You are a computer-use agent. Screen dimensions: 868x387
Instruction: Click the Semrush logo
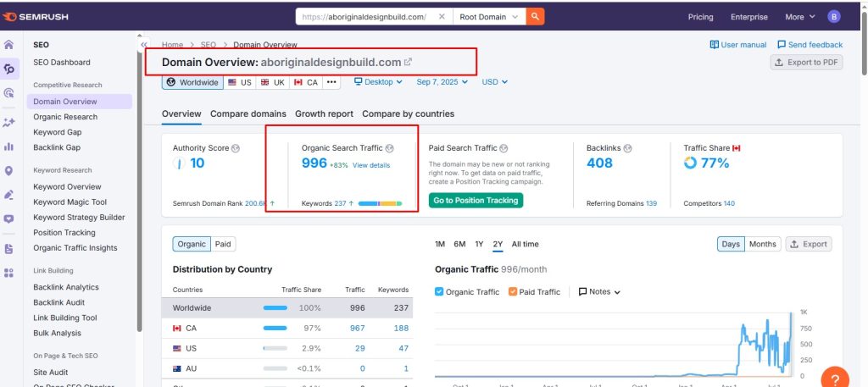click(36, 17)
